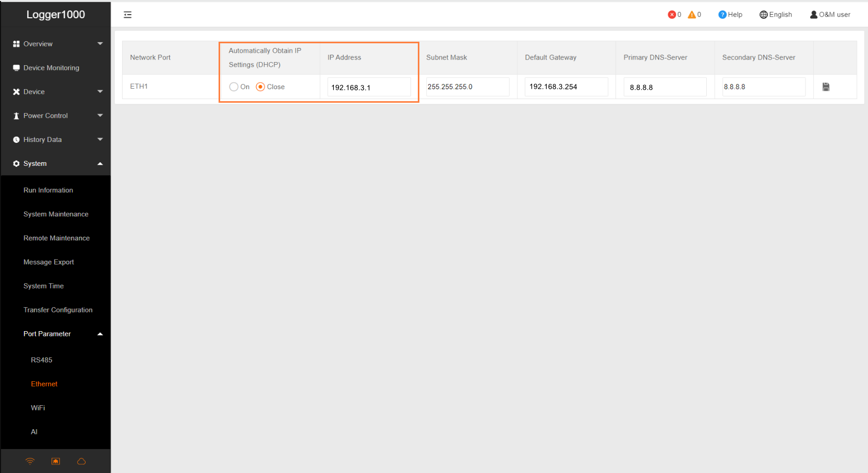Collapse the sidebar using the hamburger icon
This screenshot has height=473, width=868.
[x=127, y=15]
